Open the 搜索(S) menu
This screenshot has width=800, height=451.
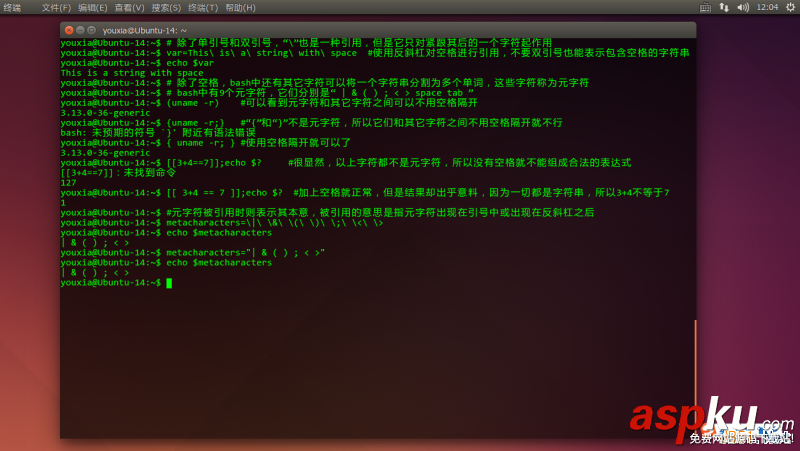166,8
